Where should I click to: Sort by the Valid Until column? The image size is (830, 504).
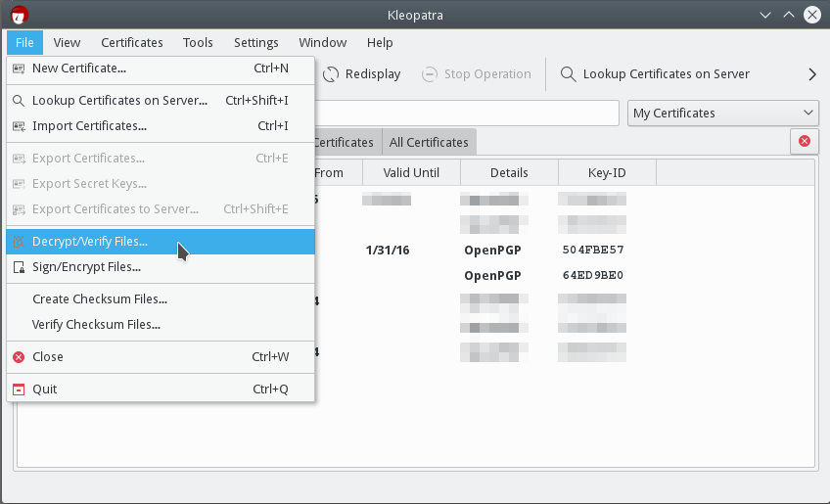(x=411, y=173)
